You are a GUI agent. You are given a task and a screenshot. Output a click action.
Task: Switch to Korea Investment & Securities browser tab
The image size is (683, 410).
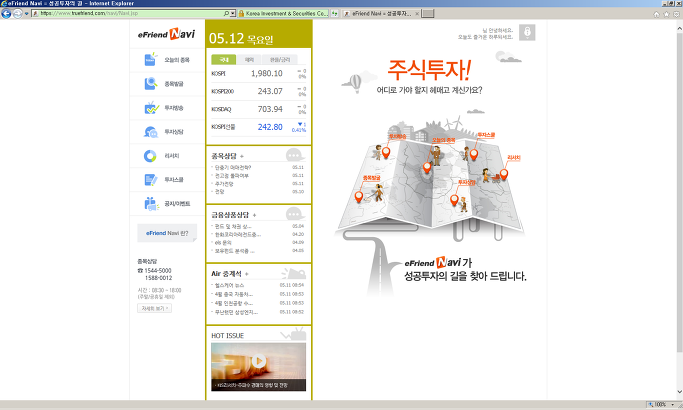tap(283, 14)
